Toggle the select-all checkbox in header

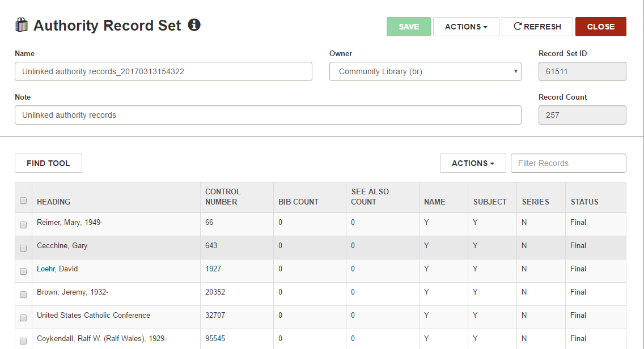click(23, 201)
